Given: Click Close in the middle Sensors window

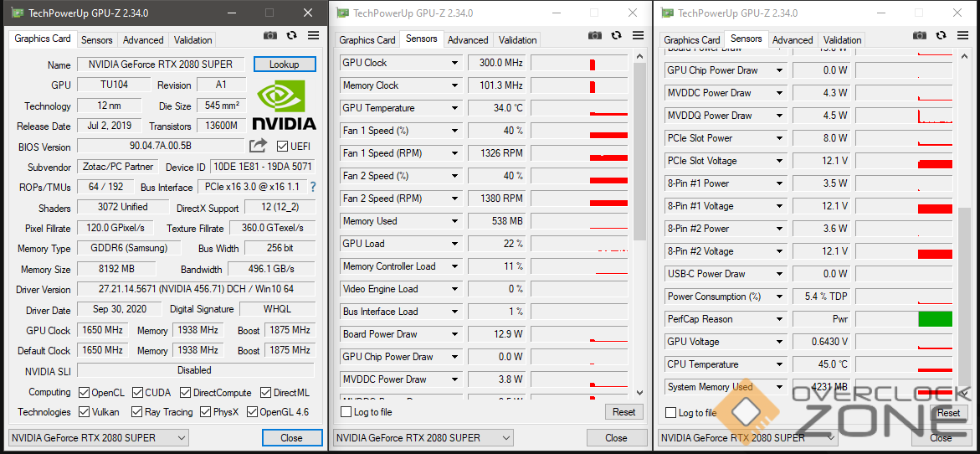Looking at the screenshot, I should [x=616, y=438].
